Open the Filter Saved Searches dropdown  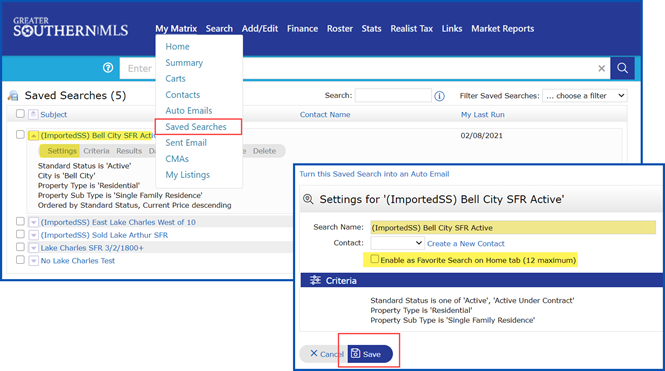point(585,96)
